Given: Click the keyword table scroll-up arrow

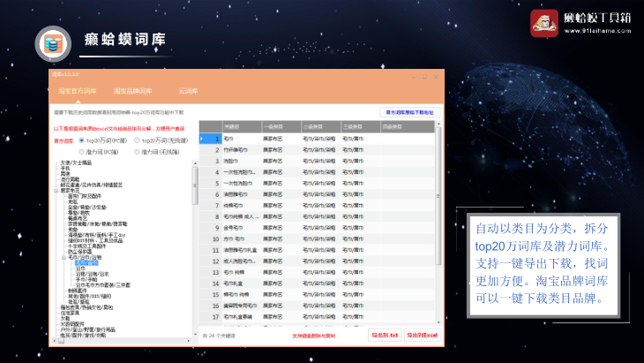Looking at the screenshot, I should (438, 124).
